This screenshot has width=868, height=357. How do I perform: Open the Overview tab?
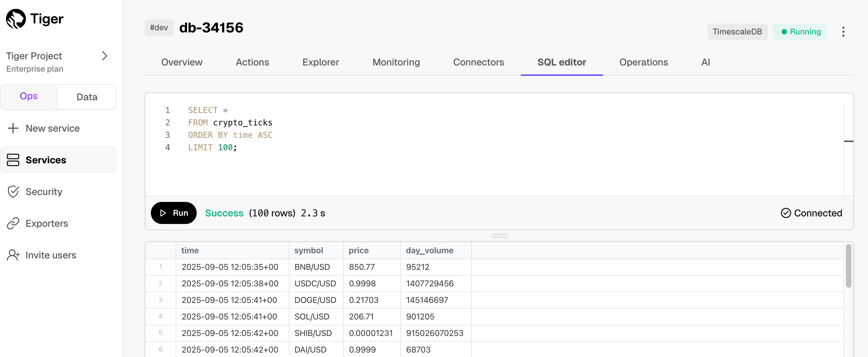182,62
